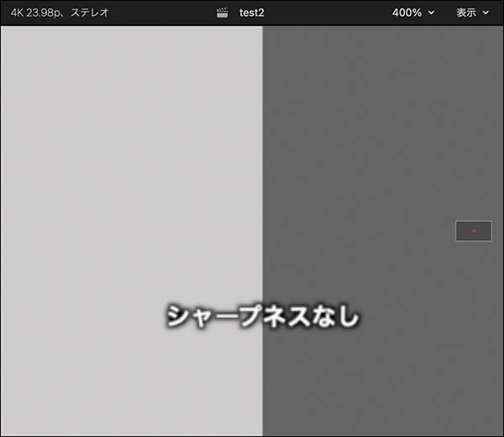Open the 表示 view options menu
This screenshot has width=504, height=437.
click(x=472, y=13)
